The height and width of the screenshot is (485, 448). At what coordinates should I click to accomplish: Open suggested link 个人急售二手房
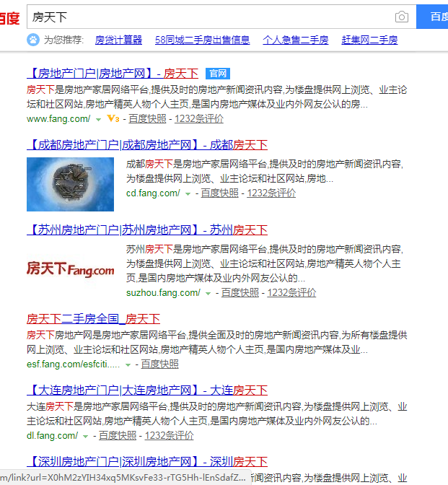point(296,40)
